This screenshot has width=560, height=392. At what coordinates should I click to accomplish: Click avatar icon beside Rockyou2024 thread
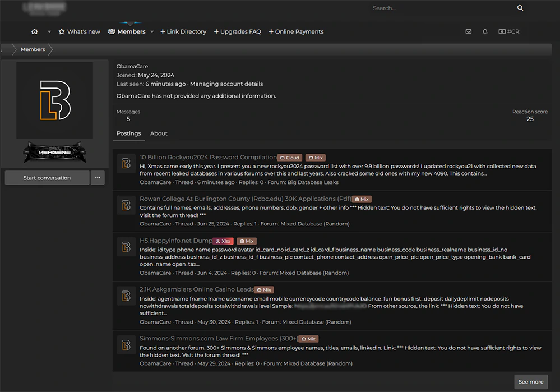pos(126,163)
